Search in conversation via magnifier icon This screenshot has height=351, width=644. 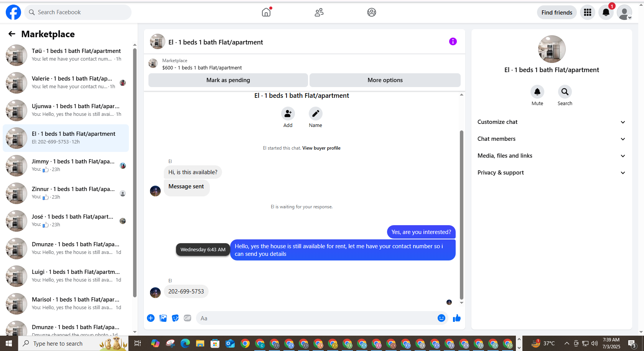565,92
